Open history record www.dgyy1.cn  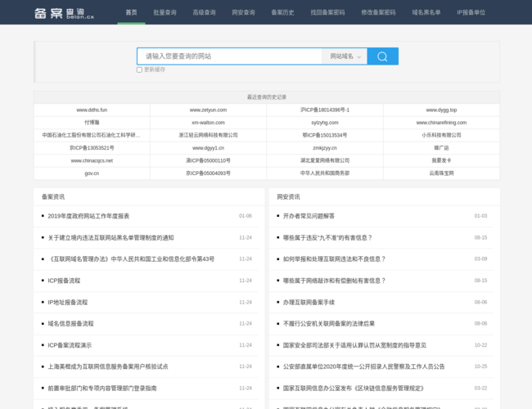209,148
